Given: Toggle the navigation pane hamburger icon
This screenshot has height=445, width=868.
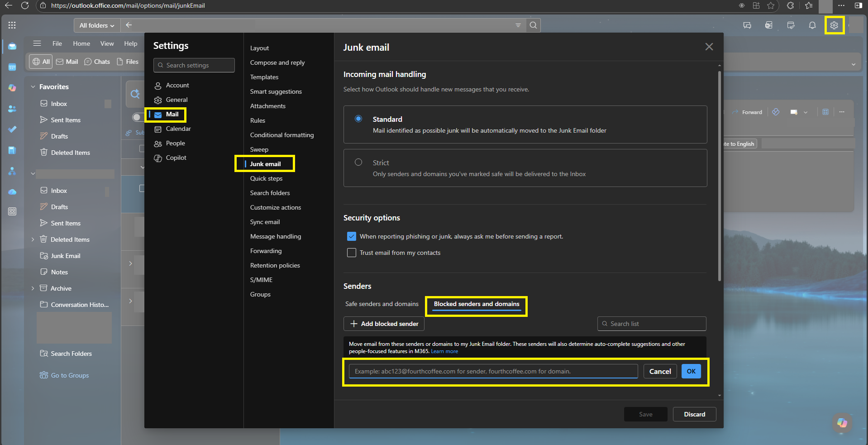Looking at the screenshot, I should (x=37, y=43).
